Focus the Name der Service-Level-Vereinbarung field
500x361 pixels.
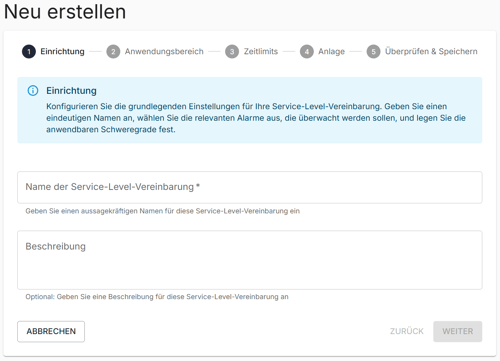click(x=250, y=187)
